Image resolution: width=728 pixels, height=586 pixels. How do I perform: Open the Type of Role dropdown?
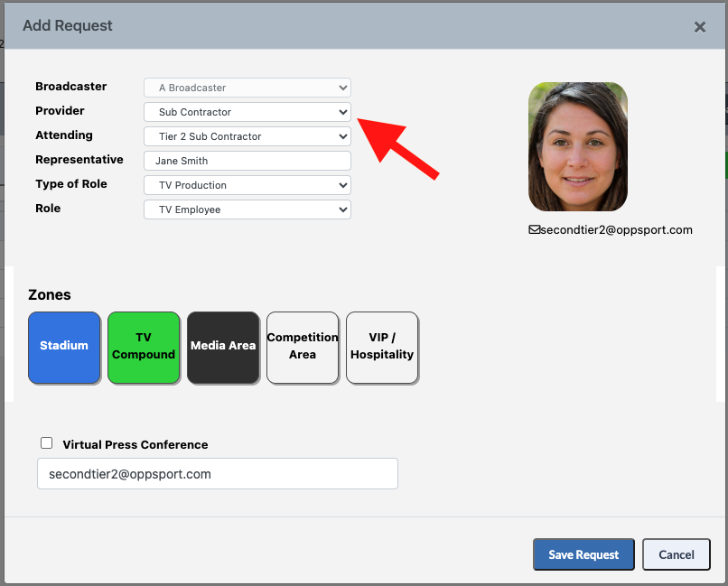click(x=247, y=185)
